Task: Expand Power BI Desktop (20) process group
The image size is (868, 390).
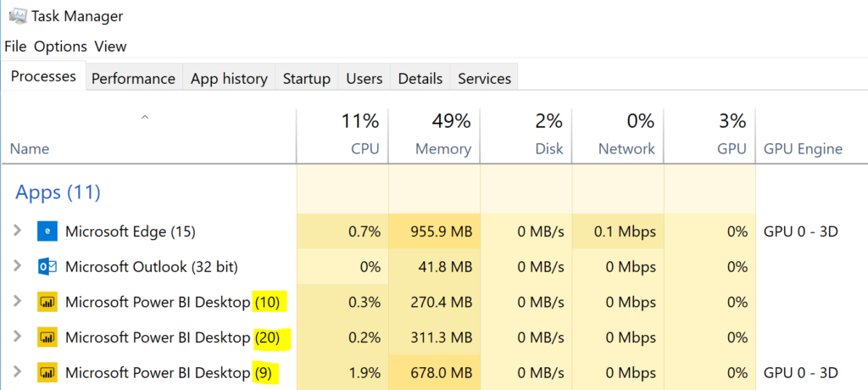Action: coord(17,337)
